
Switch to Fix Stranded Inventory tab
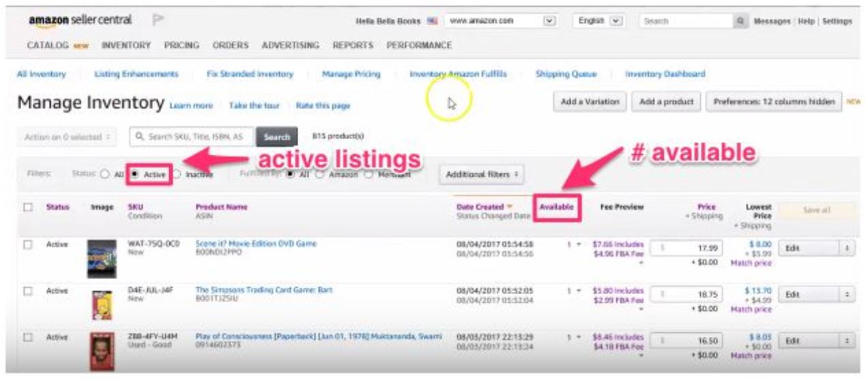[x=250, y=74]
